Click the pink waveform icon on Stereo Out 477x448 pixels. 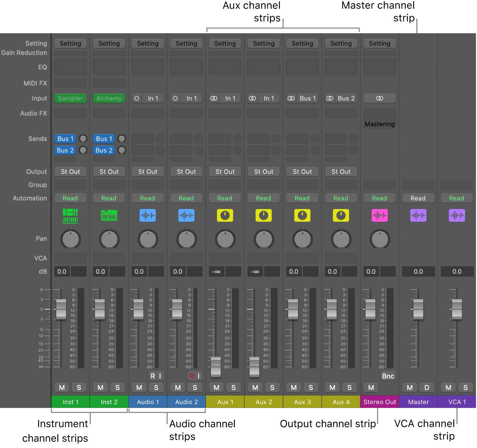pyautogui.click(x=379, y=216)
